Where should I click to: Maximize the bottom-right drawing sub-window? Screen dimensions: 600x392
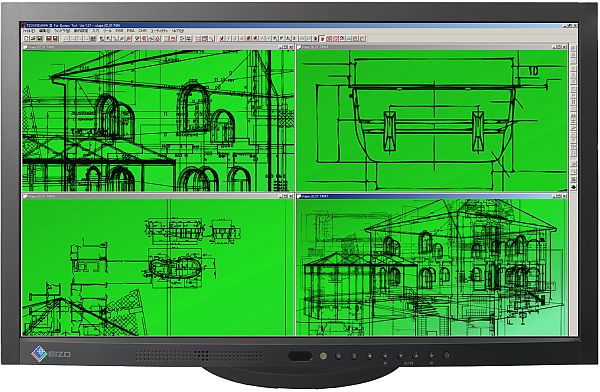(559, 196)
